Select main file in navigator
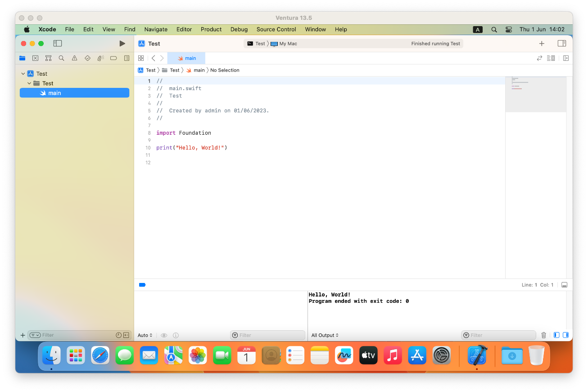Screen dimensions: 588x392 [x=74, y=93]
